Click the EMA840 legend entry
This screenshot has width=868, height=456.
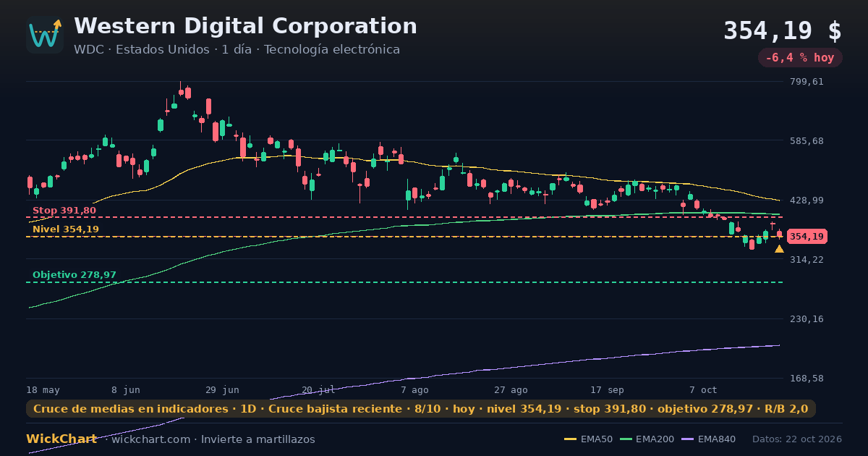(708, 439)
